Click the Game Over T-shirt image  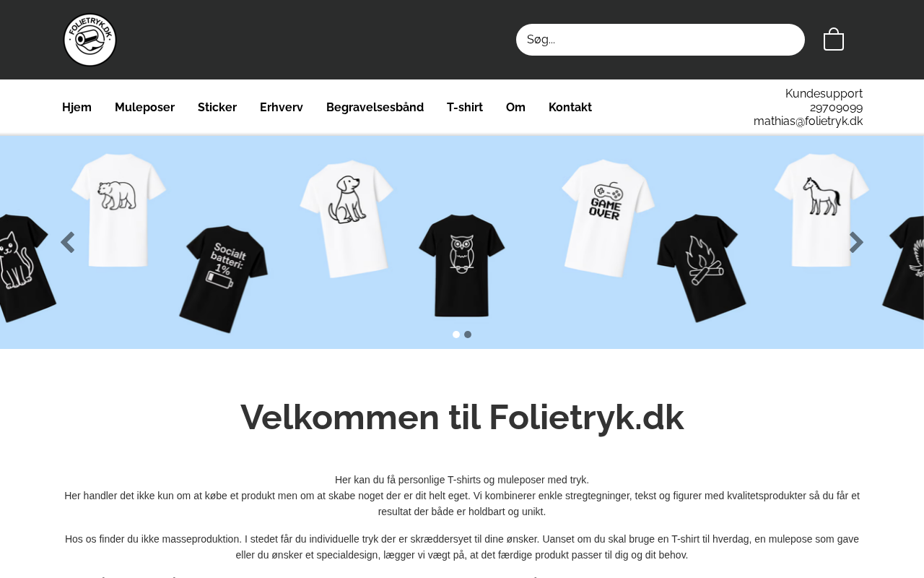pos(608,217)
